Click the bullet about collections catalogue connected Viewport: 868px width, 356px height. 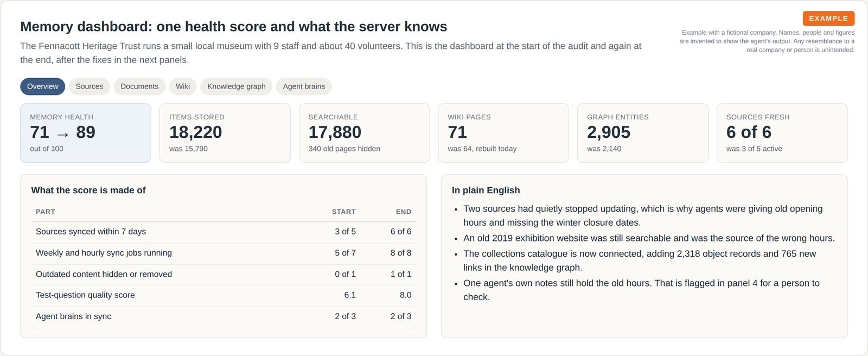coord(640,260)
